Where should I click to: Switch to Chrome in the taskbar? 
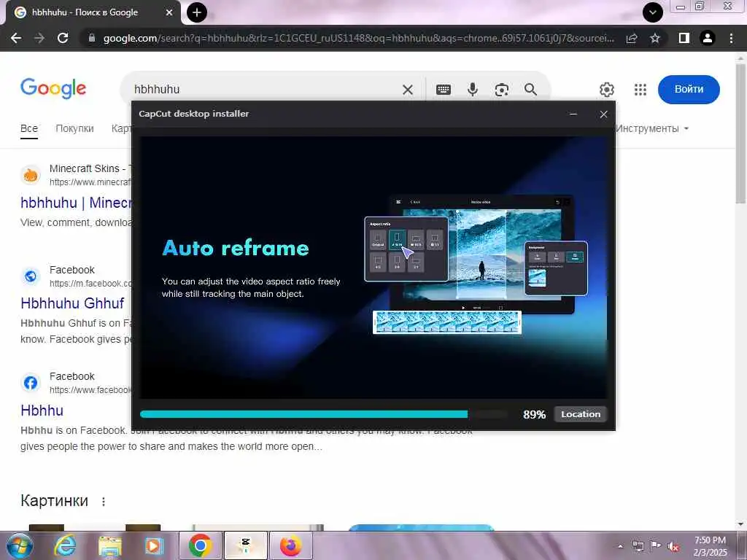click(x=200, y=545)
